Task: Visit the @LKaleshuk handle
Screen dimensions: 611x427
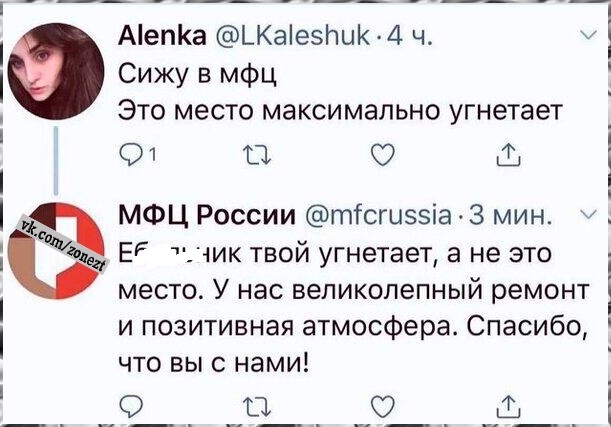Action: 291,37
